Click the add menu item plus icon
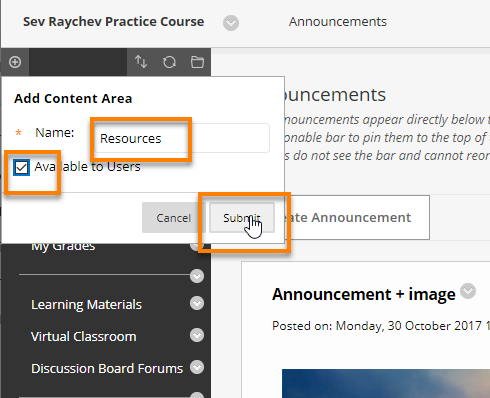This screenshot has width=490, height=398. (x=15, y=62)
